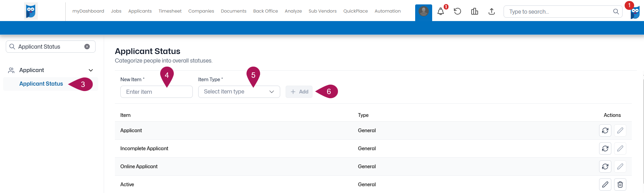Click sync icon for Incomplete Applicant row
Screen dimensions: 644x193
[605, 148]
